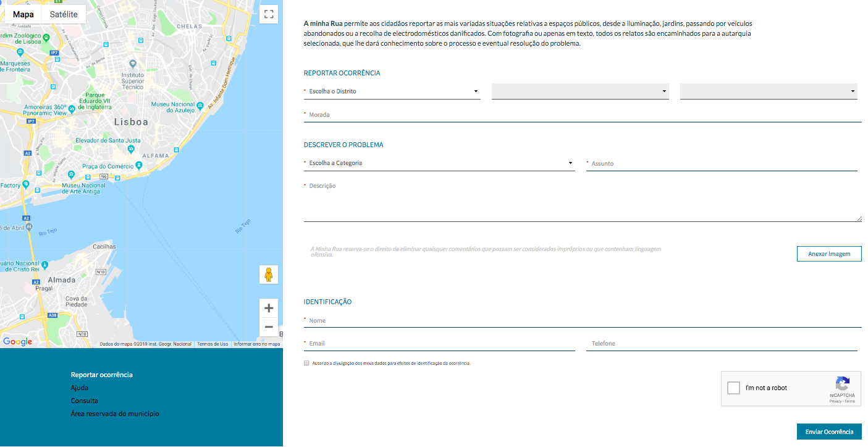Screen dimensions: 868x447
Task: Open the Ajuda menu link
Action: click(x=80, y=388)
